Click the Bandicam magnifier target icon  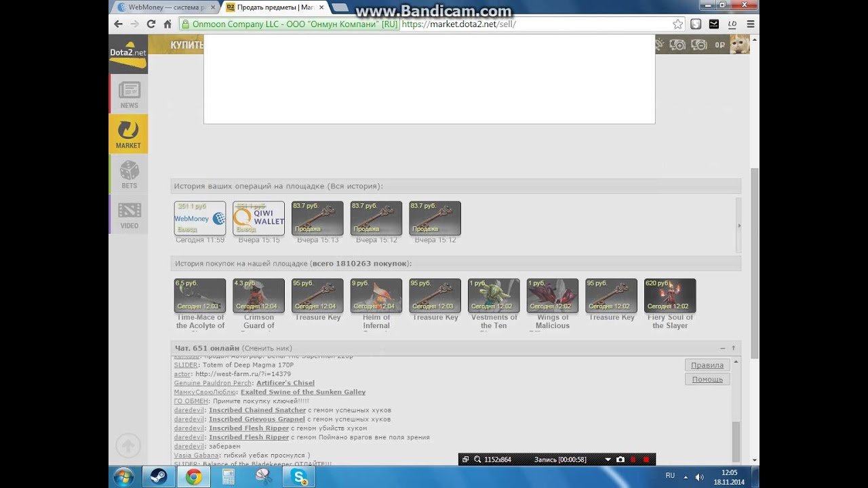[477, 460]
